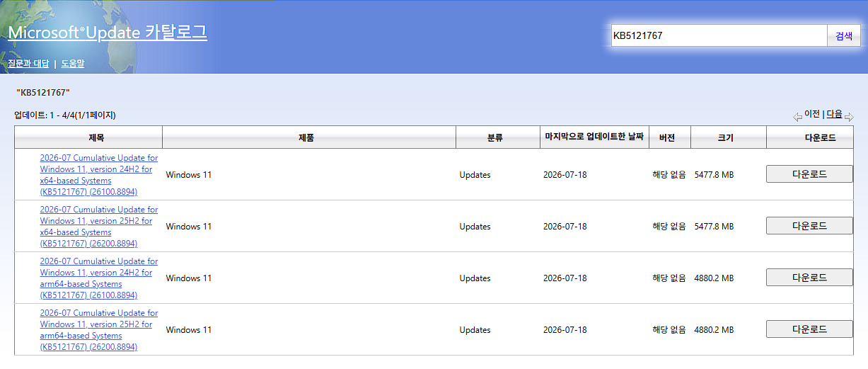Viewport: 868px width, 369px height.
Task: Click 5477.8 MB size in 24H2 x64 row
Action: [714, 175]
